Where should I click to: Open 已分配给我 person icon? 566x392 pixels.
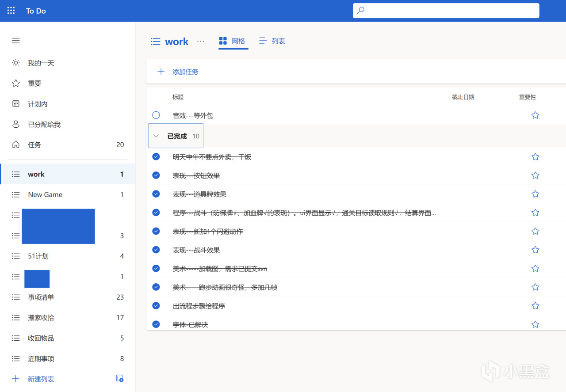coord(16,124)
